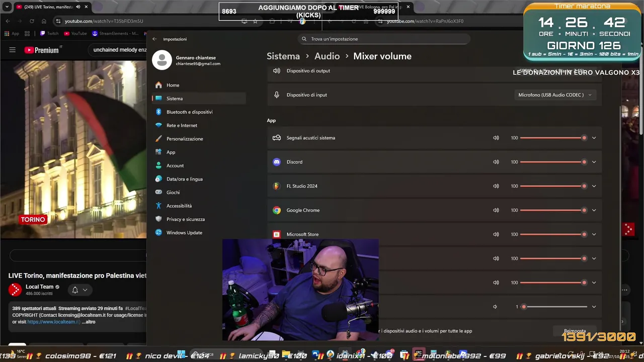Adjust the Discord volume slider
This screenshot has height=362, width=644.
pos(553,162)
